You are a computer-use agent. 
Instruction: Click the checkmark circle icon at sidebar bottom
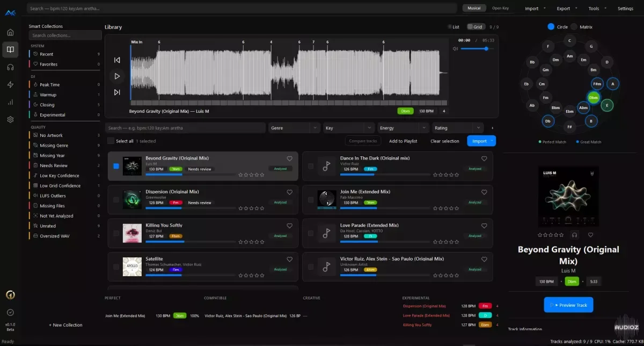10,312
